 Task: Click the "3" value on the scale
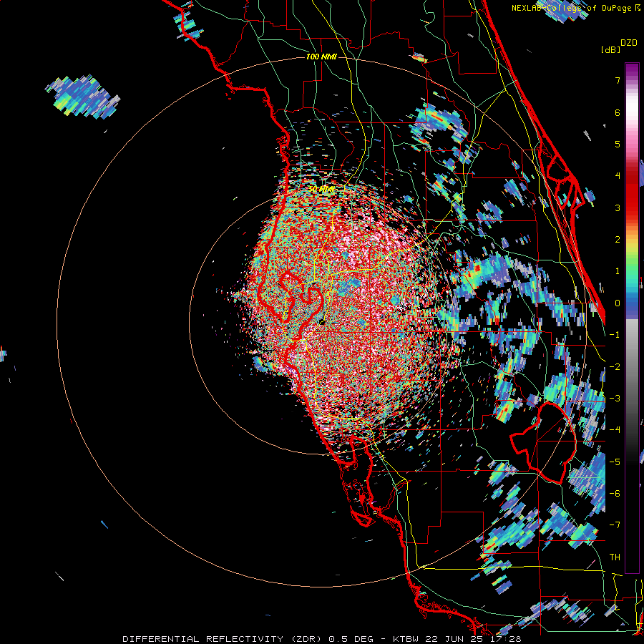click(618, 208)
